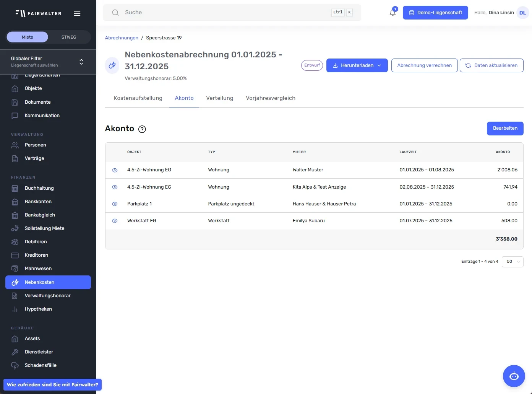
Task: Switch to Miete mode
Action: 28,37
